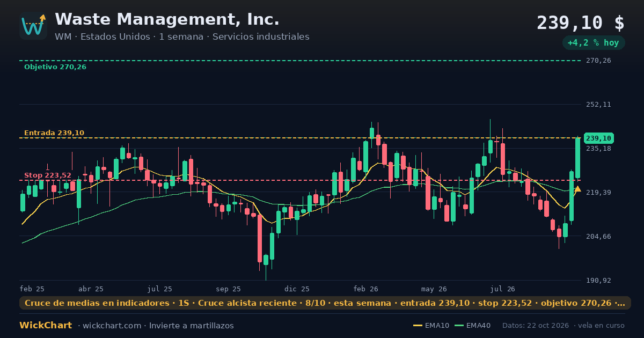The width and height of the screenshot is (644, 338).
Task: Select the Entrada 239,10 entry line label
Action: tap(54, 133)
